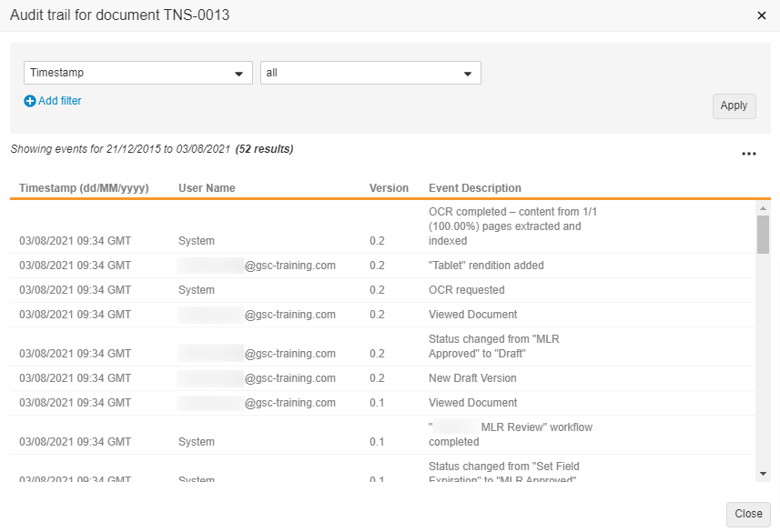This screenshot has height=532, width=780.
Task: Click the Apply filter button
Action: click(734, 105)
